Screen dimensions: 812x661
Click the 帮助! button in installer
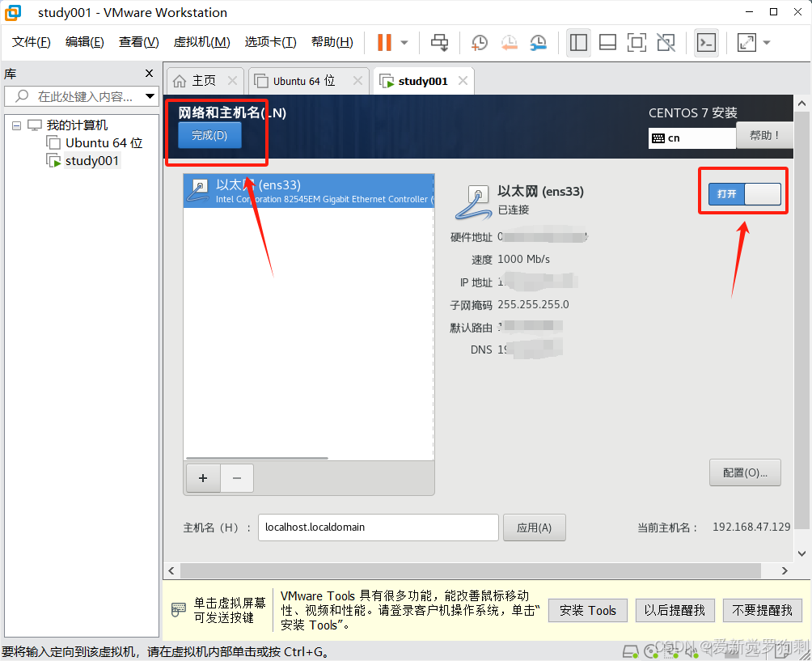point(764,135)
